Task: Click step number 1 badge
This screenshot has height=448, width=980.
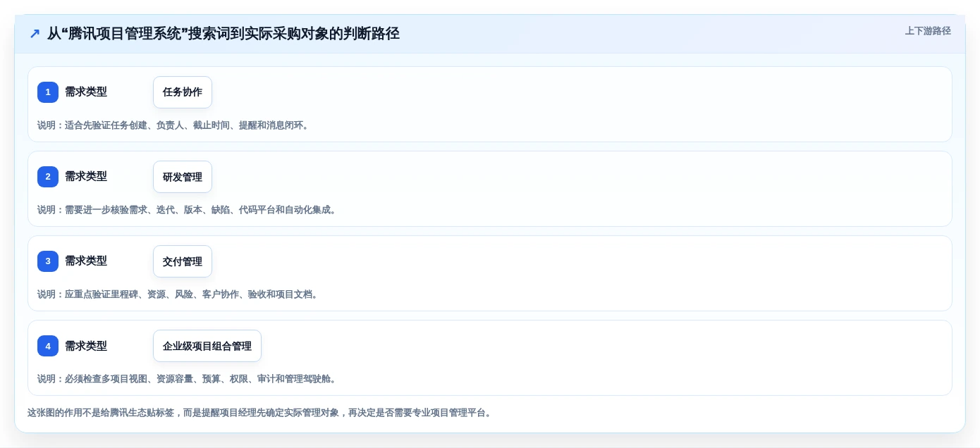Action: point(48,92)
